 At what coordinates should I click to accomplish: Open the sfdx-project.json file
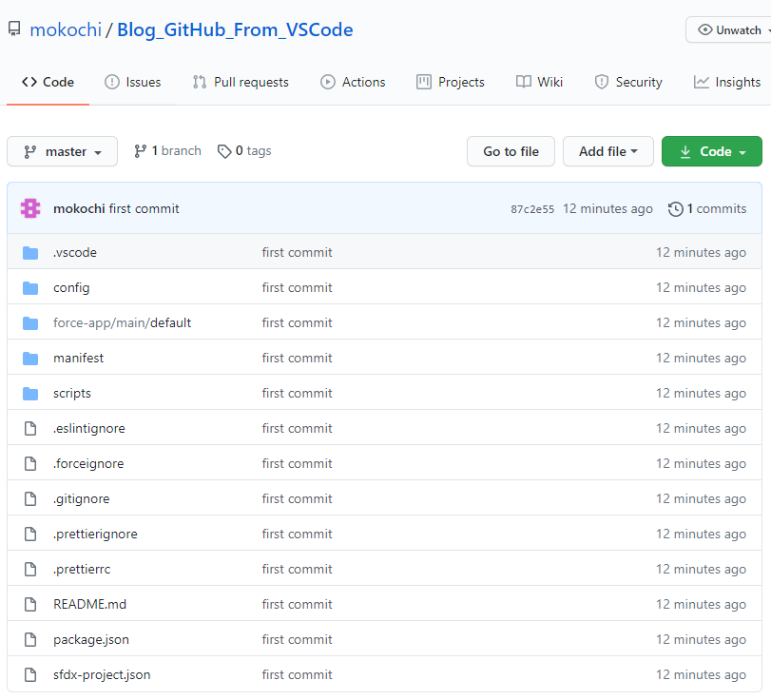pos(102,675)
